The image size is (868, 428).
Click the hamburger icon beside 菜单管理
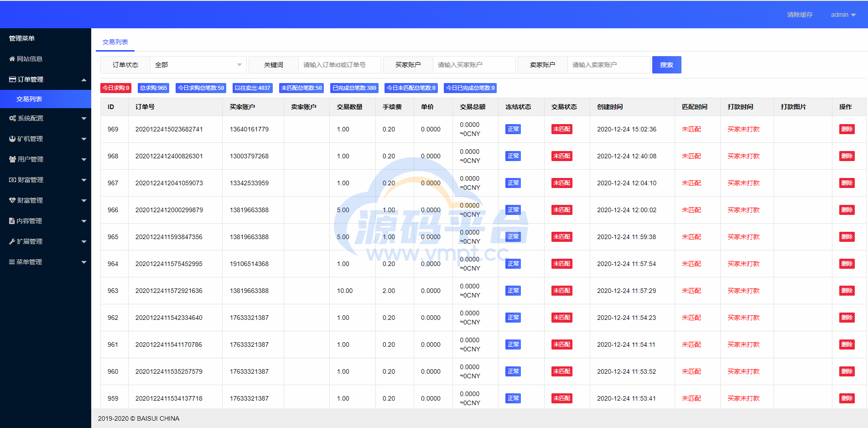(12, 262)
